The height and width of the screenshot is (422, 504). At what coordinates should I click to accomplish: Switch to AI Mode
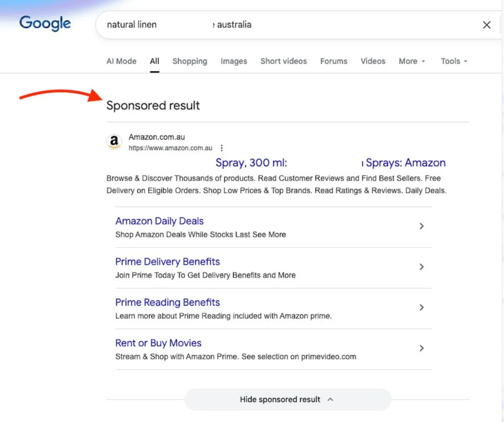(x=121, y=61)
